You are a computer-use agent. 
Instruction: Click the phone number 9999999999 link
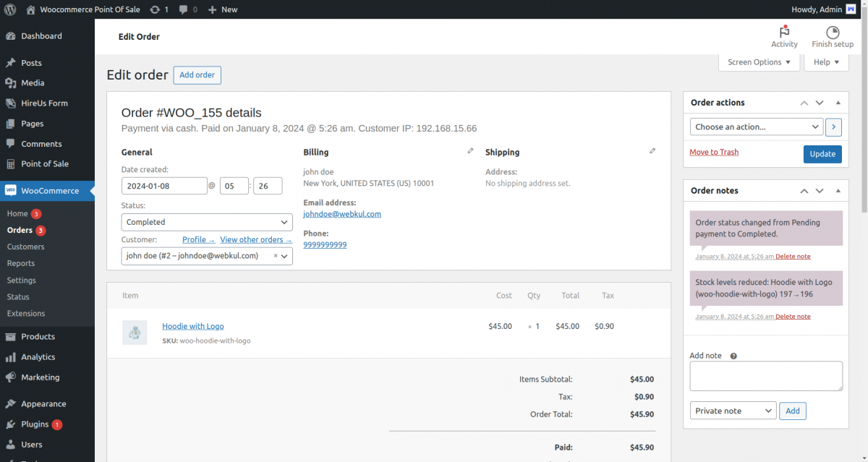pos(325,245)
